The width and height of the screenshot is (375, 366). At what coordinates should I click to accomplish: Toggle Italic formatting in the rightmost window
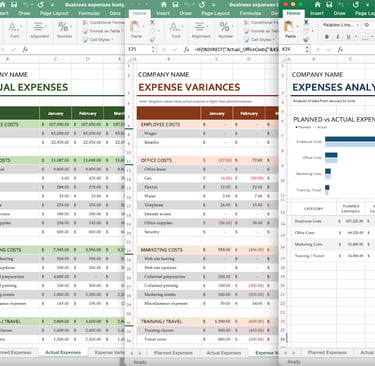[x=338, y=37]
